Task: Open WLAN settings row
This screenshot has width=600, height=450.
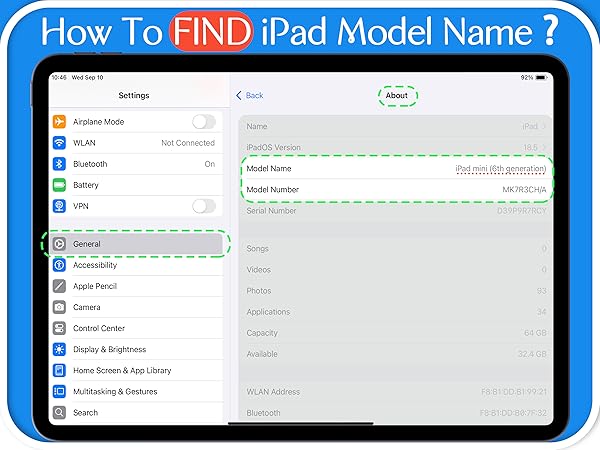Action: click(137, 143)
